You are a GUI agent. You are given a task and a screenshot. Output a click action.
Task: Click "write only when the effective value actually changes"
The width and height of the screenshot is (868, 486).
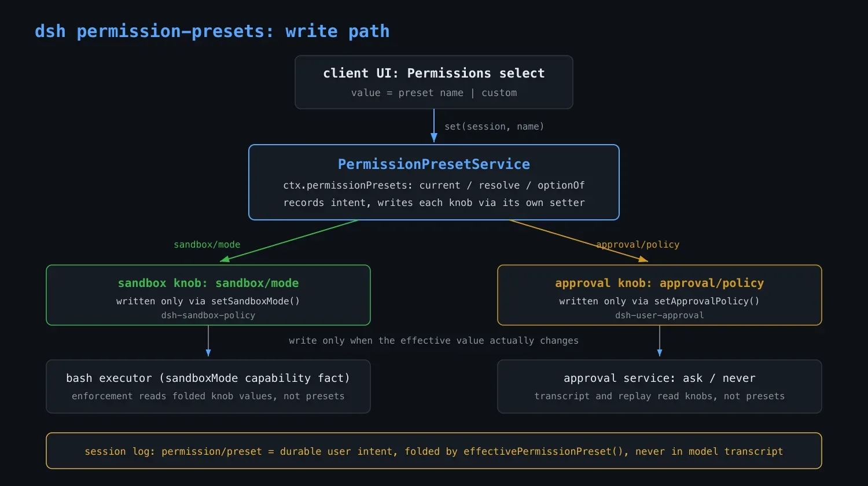[434, 340]
